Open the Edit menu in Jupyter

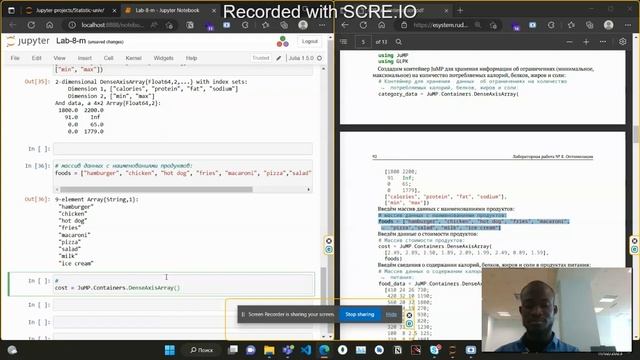point(36,58)
